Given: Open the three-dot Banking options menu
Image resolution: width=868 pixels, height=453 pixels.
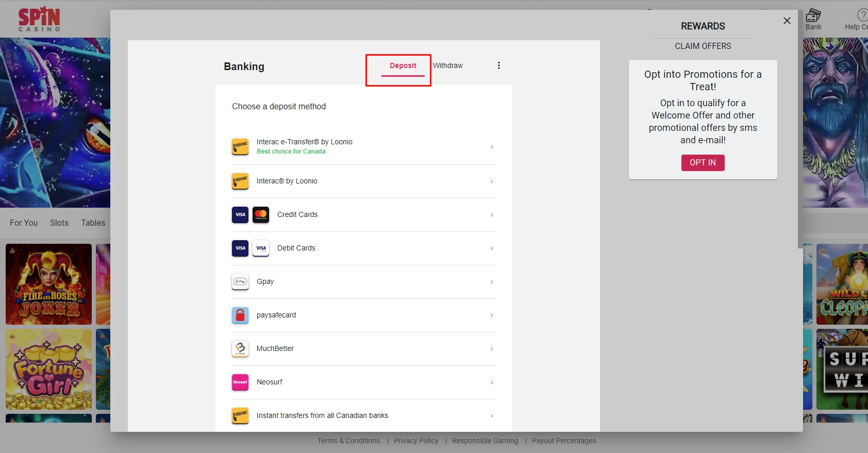Looking at the screenshot, I should pos(498,65).
